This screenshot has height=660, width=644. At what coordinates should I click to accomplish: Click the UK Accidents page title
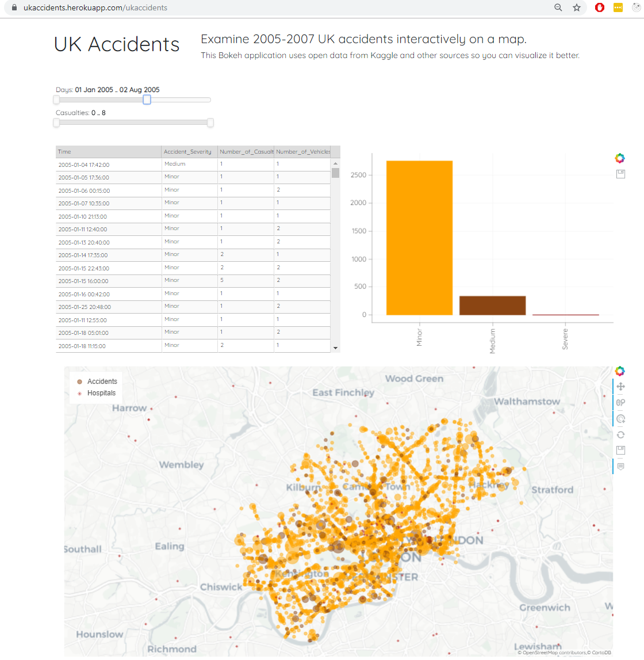[x=117, y=44]
